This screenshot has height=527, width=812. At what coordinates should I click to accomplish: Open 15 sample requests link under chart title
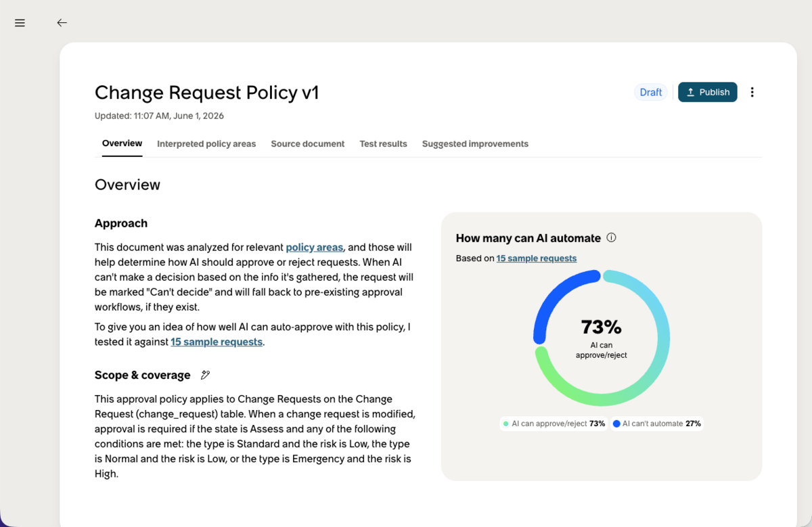pyautogui.click(x=537, y=258)
